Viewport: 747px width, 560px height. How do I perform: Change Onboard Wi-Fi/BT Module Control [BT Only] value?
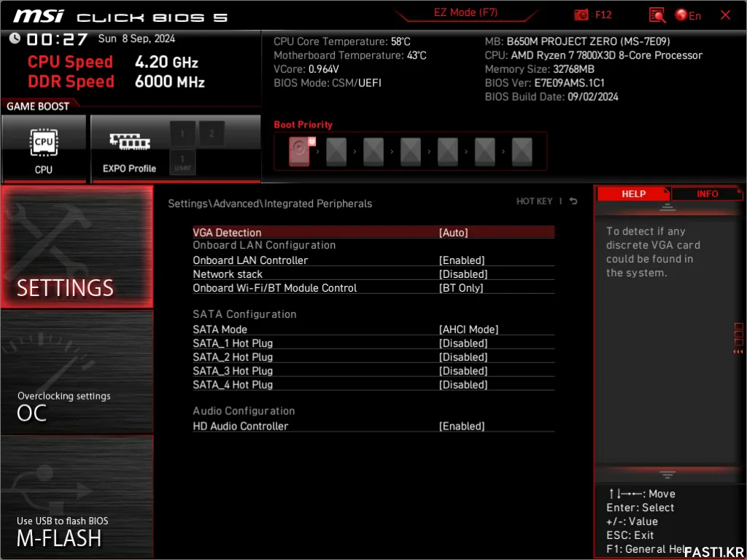pyautogui.click(x=461, y=287)
